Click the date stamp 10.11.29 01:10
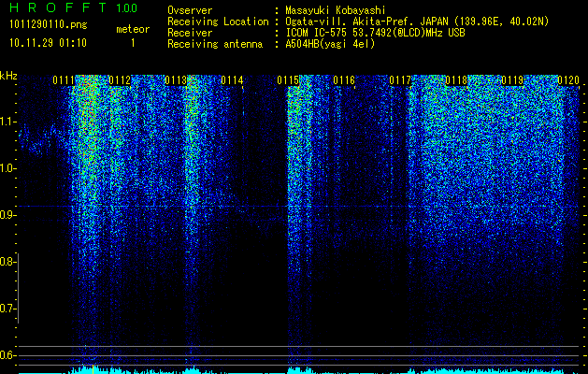This screenshot has width=588, height=374. pyautogui.click(x=48, y=43)
